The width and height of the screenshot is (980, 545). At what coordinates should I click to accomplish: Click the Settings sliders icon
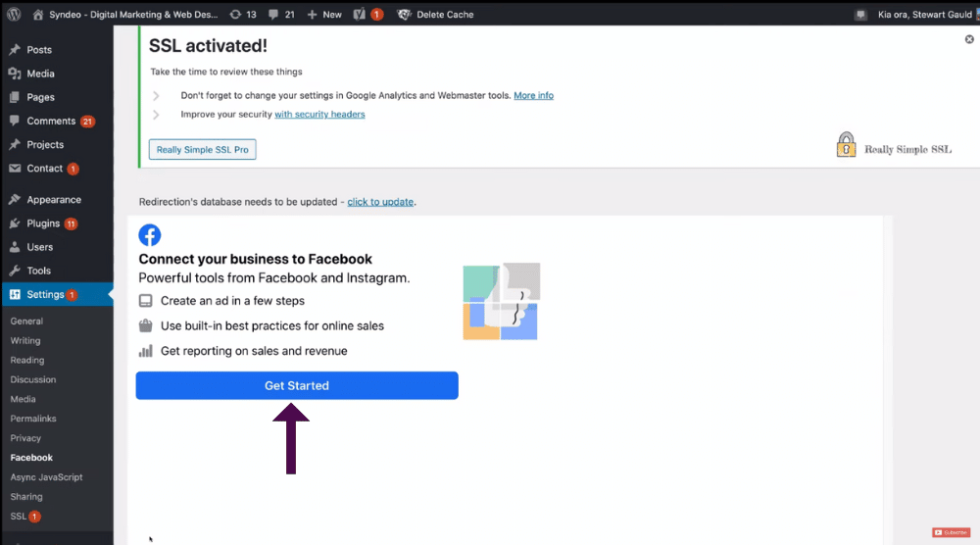coord(15,294)
